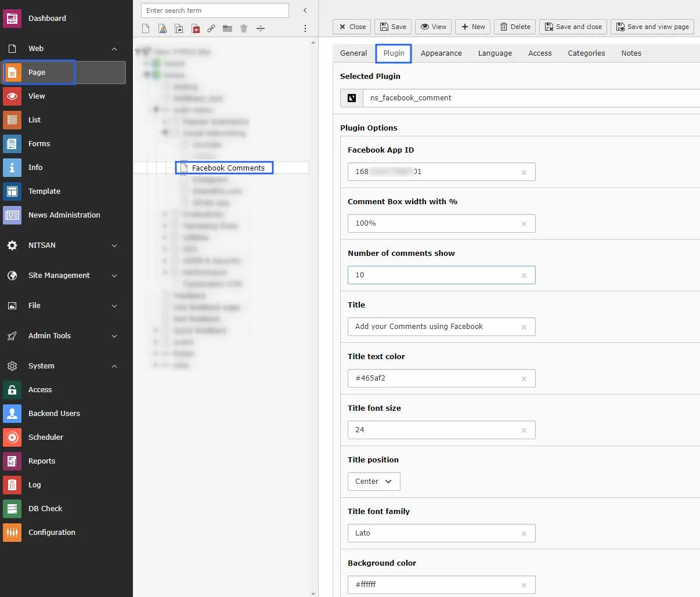Open the Configuration module
This screenshot has width=700, height=597.
point(64,533)
